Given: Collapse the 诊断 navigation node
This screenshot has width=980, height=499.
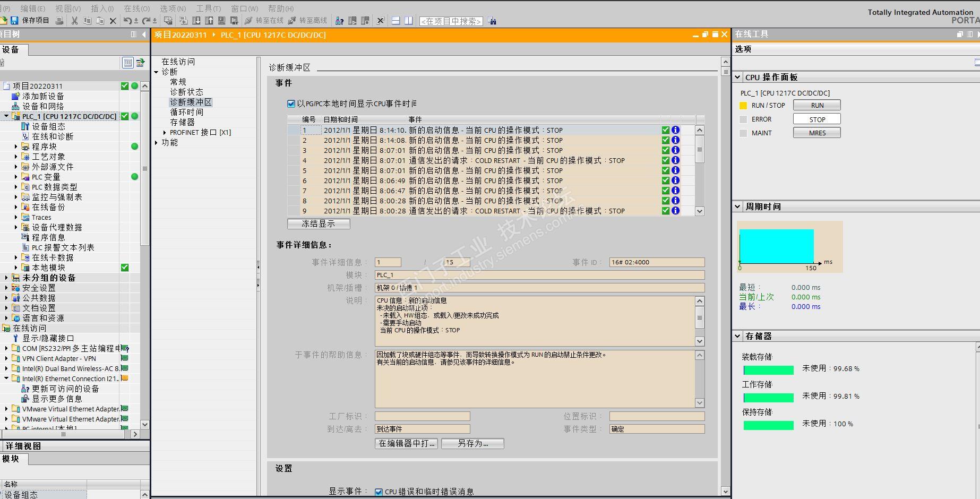Looking at the screenshot, I should 156,72.
